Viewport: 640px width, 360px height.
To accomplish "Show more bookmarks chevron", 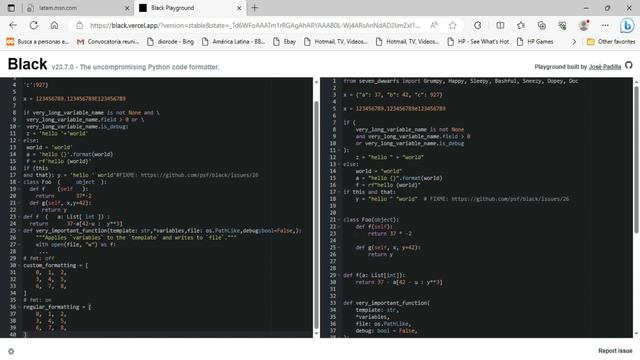I will click(573, 42).
